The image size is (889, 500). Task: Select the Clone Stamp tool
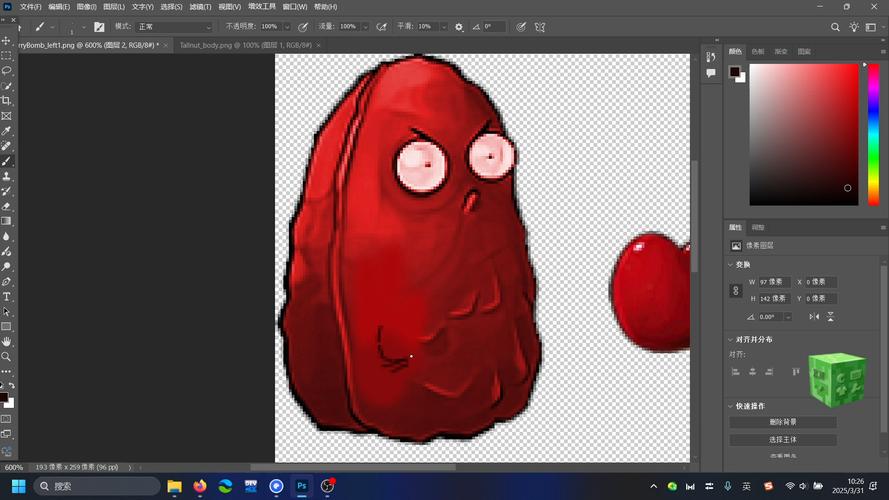pos(6,176)
